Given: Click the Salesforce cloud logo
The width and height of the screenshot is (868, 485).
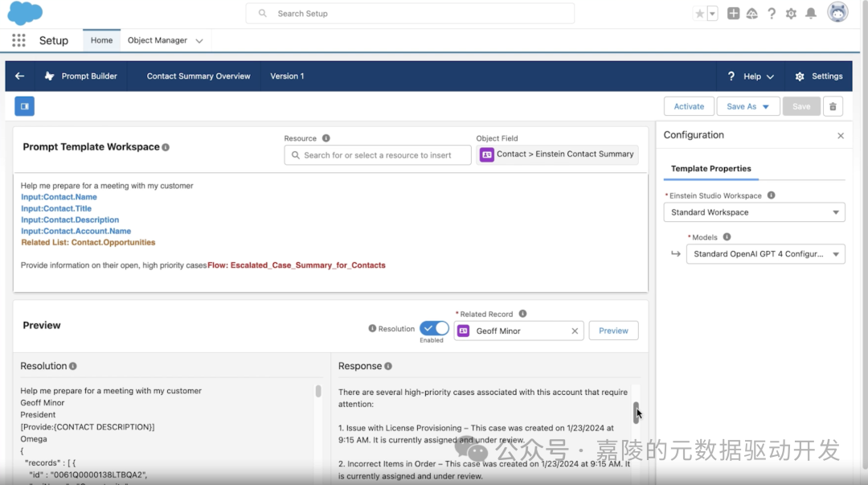Looking at the screenshot, I should pyautogui.click(x=25, y=14).
